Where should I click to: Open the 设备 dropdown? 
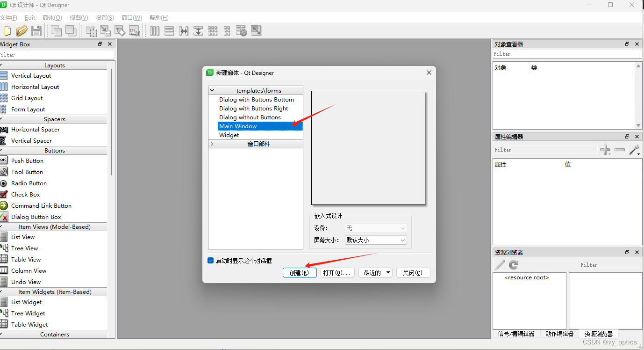[x=376, y=228]
